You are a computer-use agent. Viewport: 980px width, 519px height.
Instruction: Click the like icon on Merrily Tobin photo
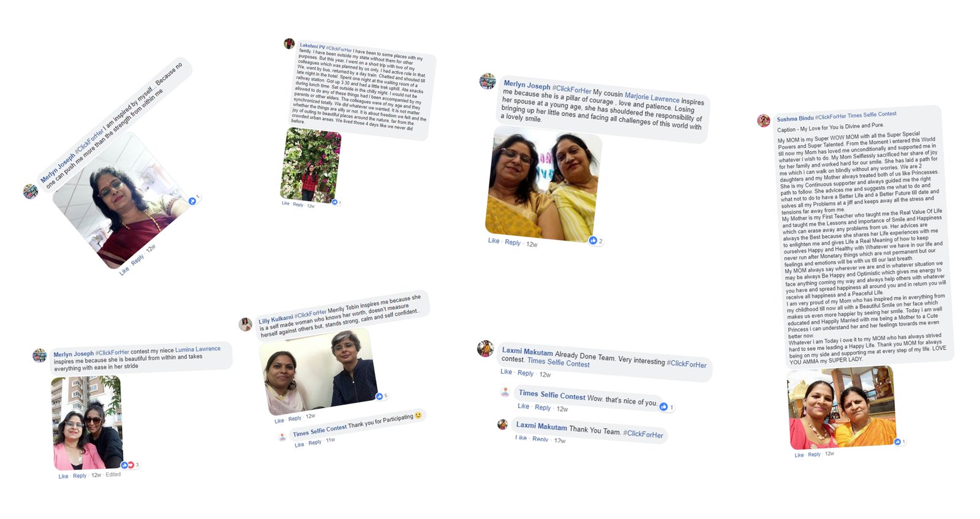[x=379, y=396]
